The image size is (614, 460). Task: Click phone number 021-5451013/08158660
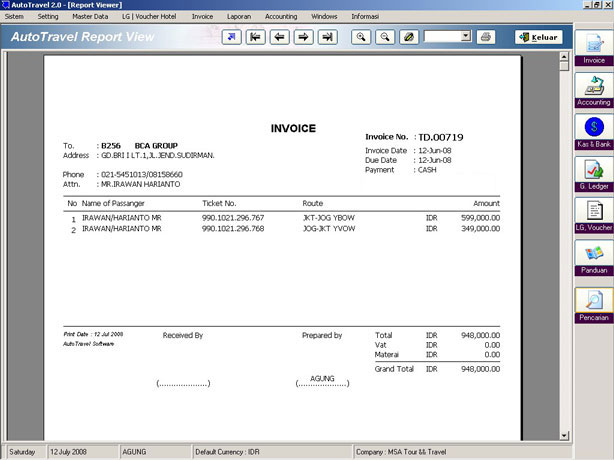[142, 175]
